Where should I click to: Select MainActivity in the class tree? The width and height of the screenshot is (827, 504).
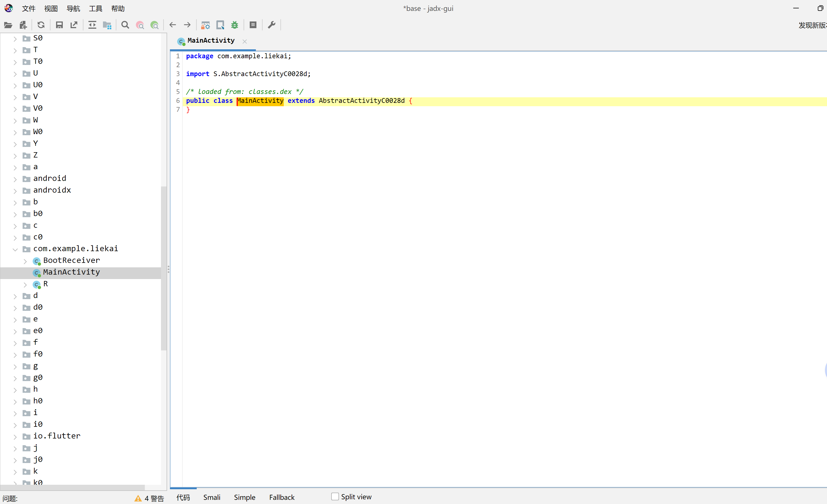coord(71,272)
